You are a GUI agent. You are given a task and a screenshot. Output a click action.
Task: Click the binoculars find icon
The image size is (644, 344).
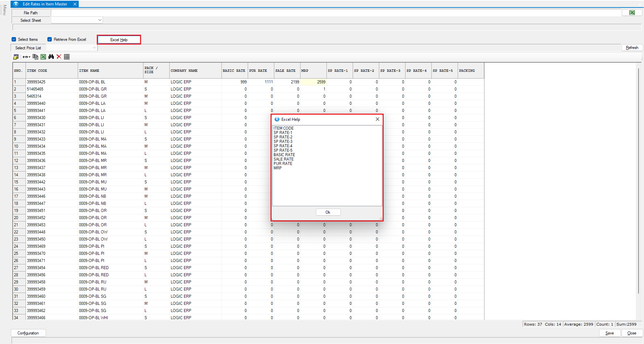click(51, 57)
